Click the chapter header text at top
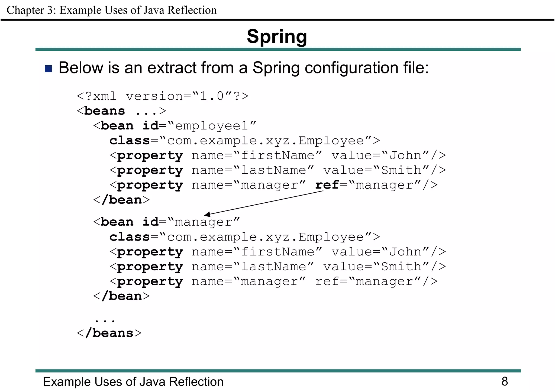Viewport: 555px width, 392px height. (x=111, y=10)
